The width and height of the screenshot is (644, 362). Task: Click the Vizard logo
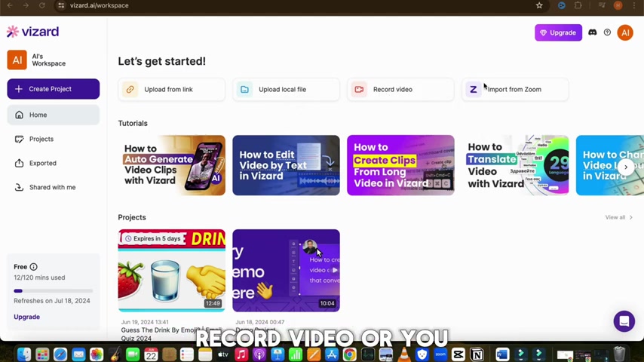coord(33,32)
